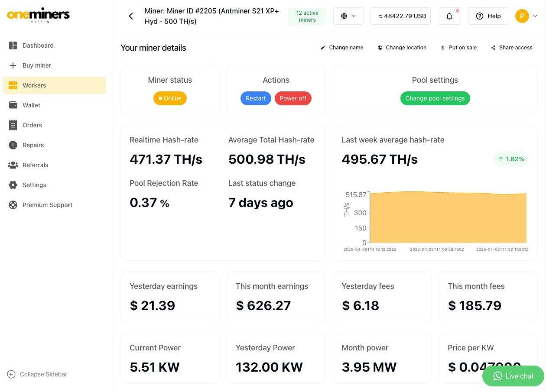The height and width of the screenshot is (392, 546).
Task: Open Repairs via its alert icon
Action: click(x=13, y=145)
